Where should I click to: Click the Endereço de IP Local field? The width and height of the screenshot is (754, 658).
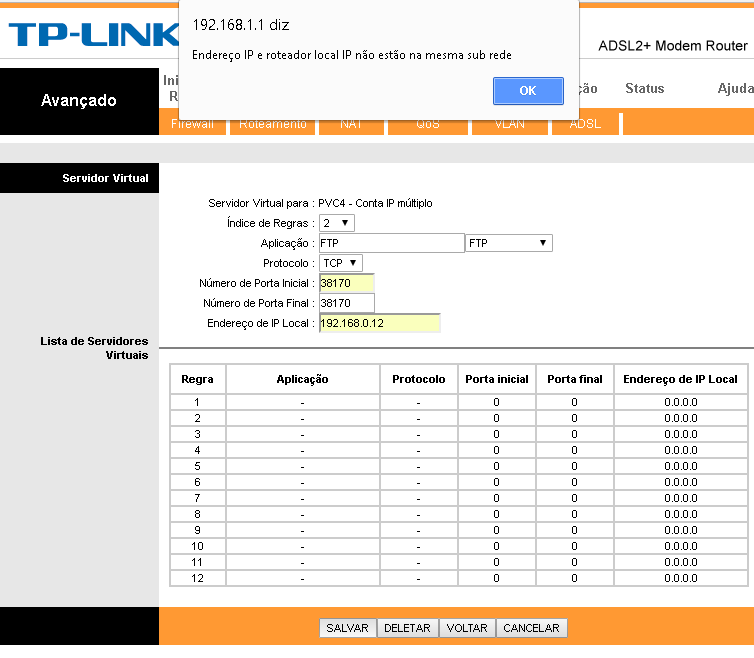click(x=380, y=323)
